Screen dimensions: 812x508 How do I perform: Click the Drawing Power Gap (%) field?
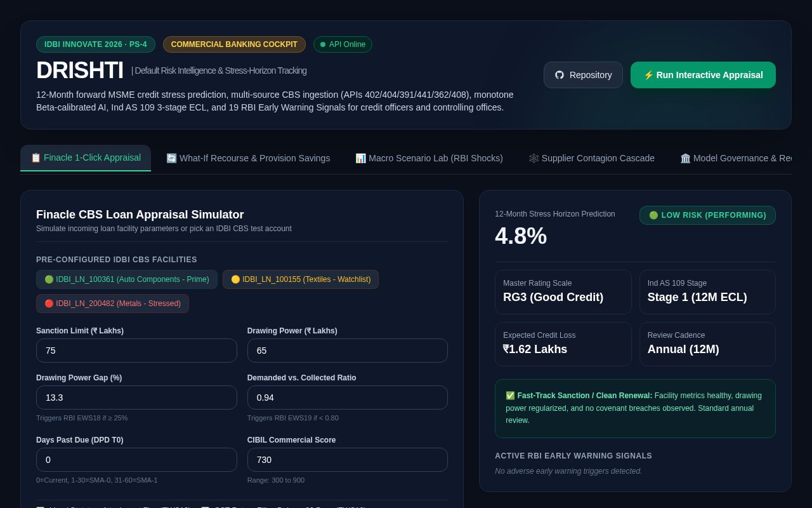pos(136,398)
